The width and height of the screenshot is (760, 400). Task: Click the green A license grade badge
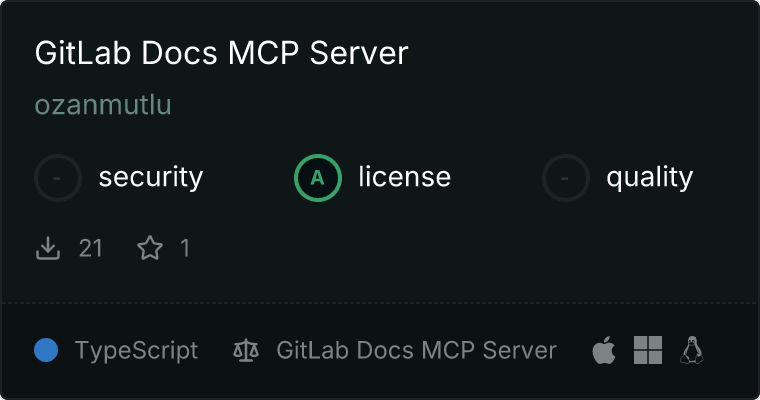318,178
